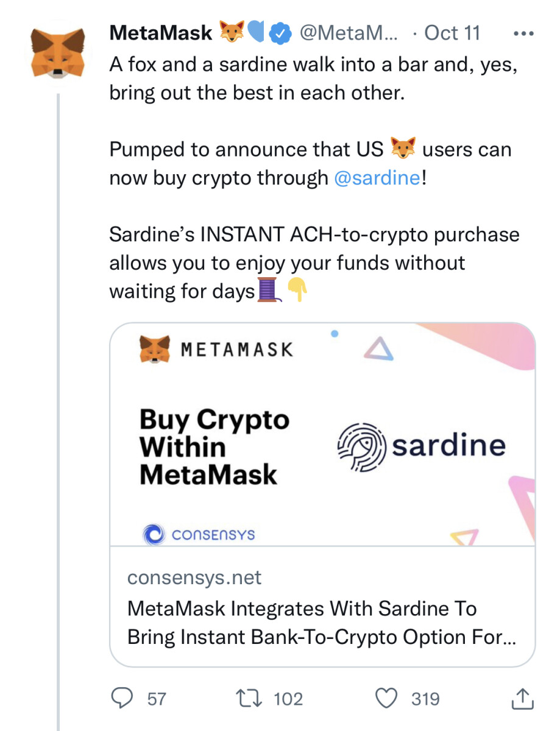Click the reply count of 57
Screen dimensions: 560x731
155,699
